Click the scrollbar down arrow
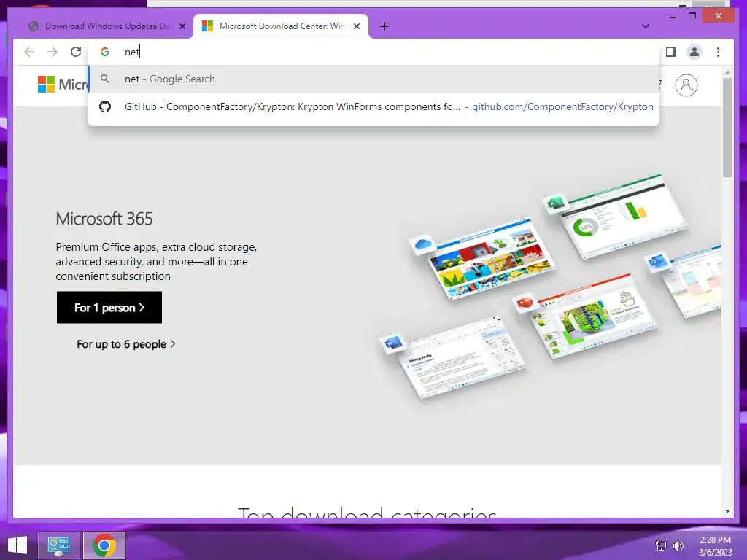Viewport: 747px width, 560px height. pyautogui.click(x=727, y=511)
